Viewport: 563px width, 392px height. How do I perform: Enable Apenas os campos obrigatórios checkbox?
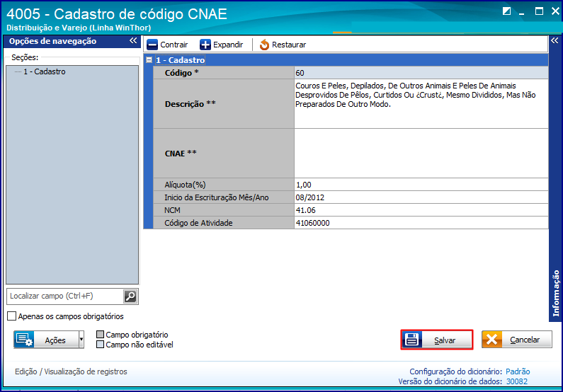point(12,316)
